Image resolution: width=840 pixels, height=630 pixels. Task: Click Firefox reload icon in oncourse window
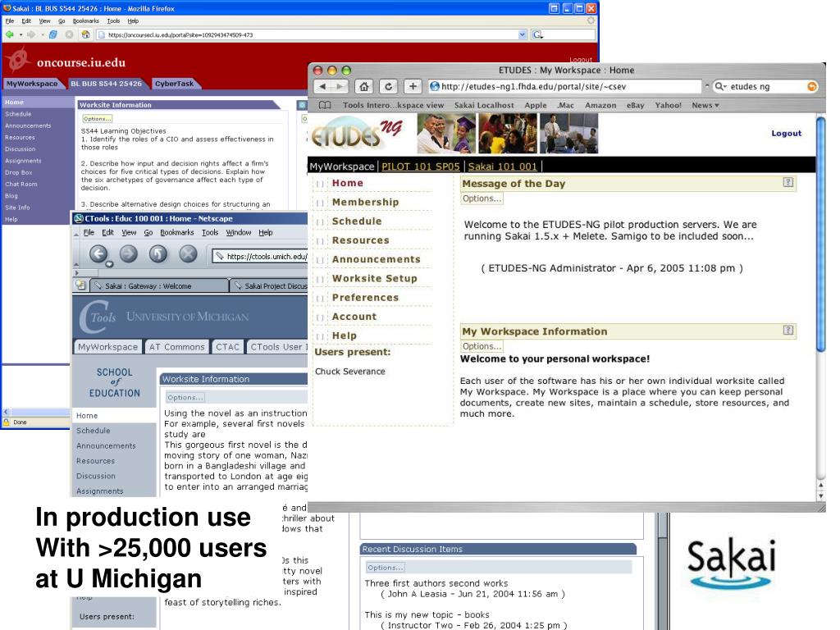click(x=53, y=34)
